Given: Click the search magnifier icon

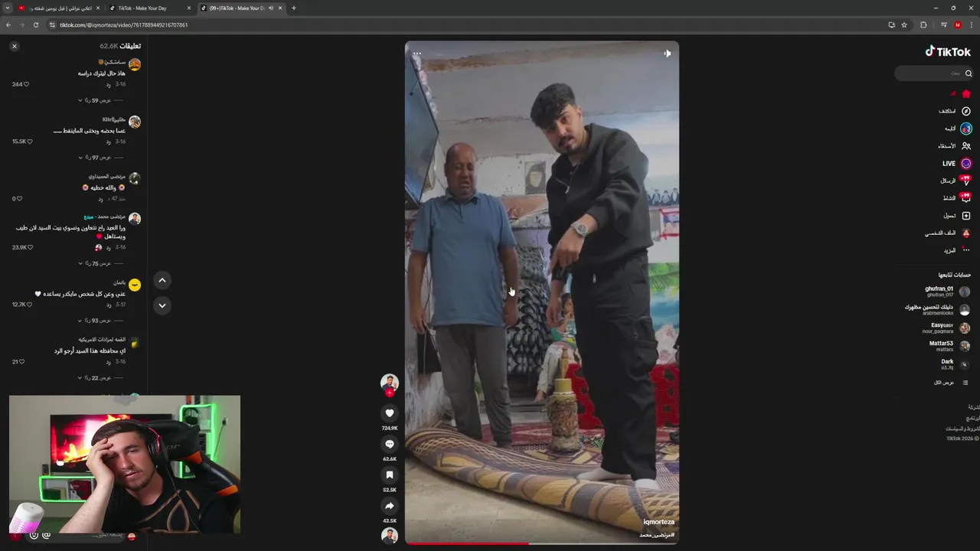Looking at the screenshot, I should coord(969,73).
